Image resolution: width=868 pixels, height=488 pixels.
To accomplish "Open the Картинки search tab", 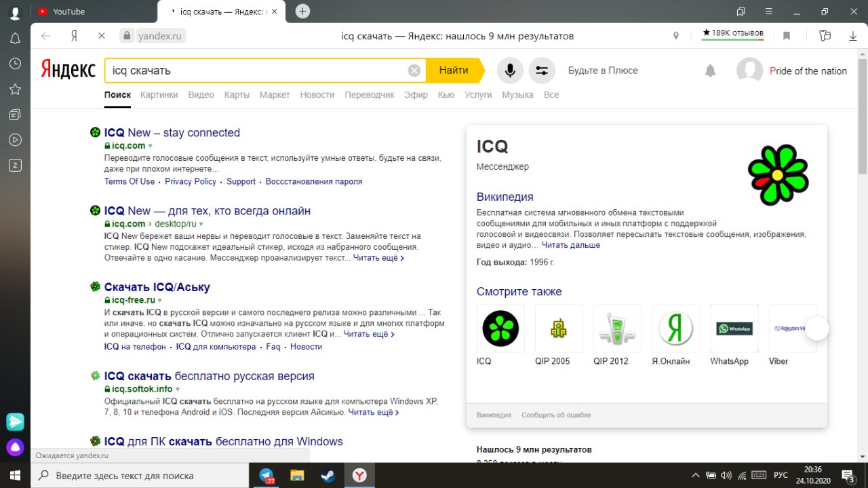I will (x=159, y=95).
